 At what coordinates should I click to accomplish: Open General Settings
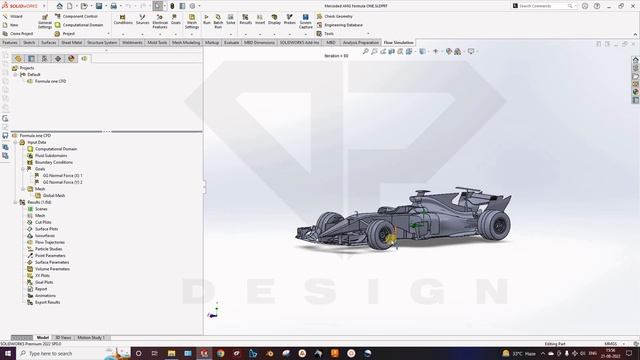(45, 21)
